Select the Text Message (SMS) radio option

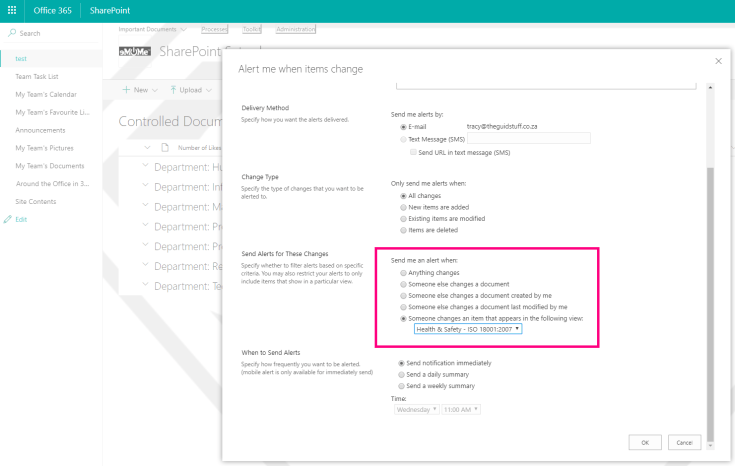403,139
